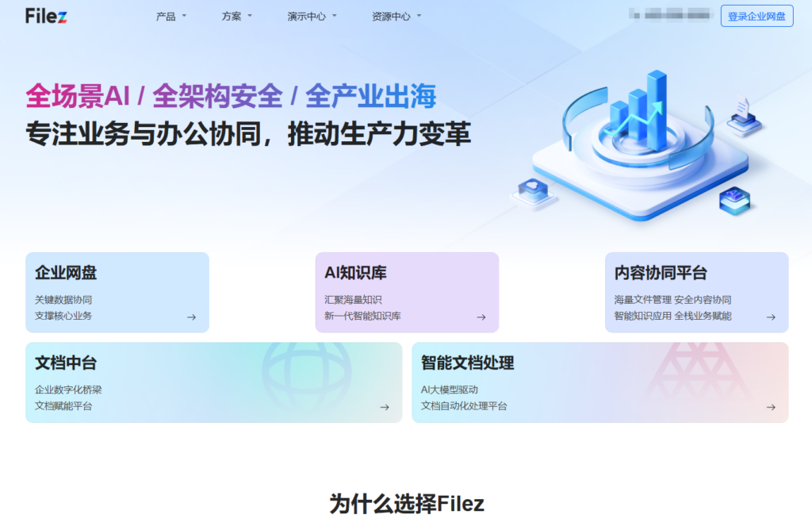Screen dimensions: 812x526
Task: Click the 登录企业网盘 button
Action: coord(756,16)
